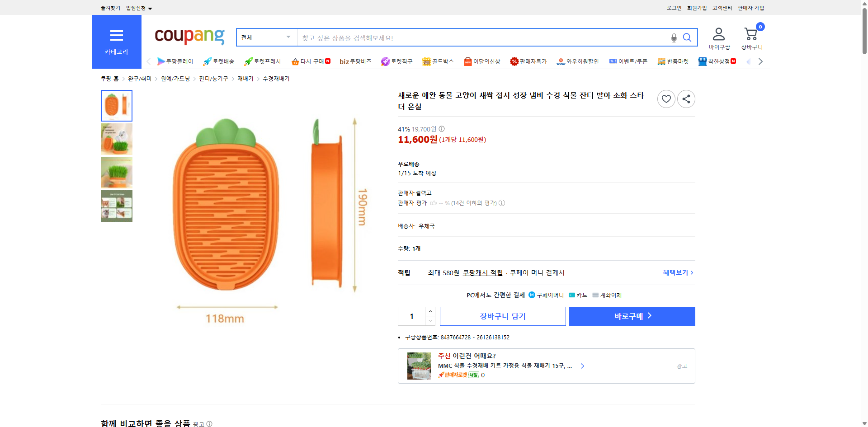
Task: Toggle the wishlist heart on product
Action: [666, 99]
